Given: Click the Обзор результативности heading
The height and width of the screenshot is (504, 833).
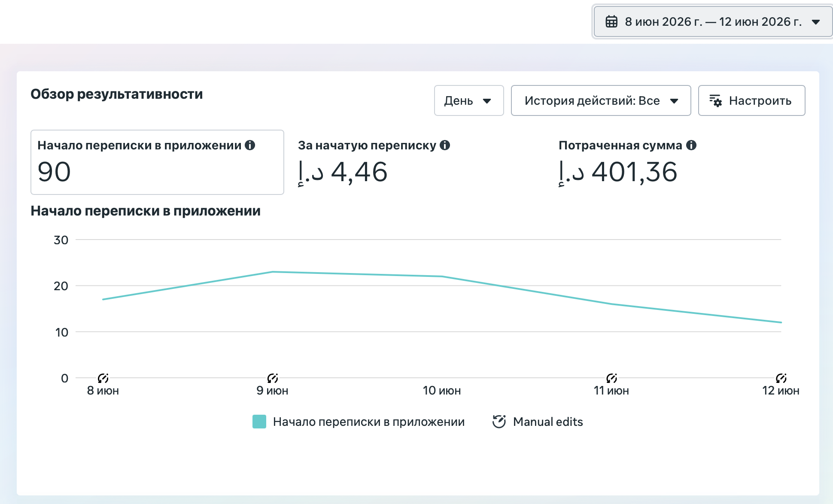Looking at the screenshot, I should pyautogui.click(x=117, y=94).
